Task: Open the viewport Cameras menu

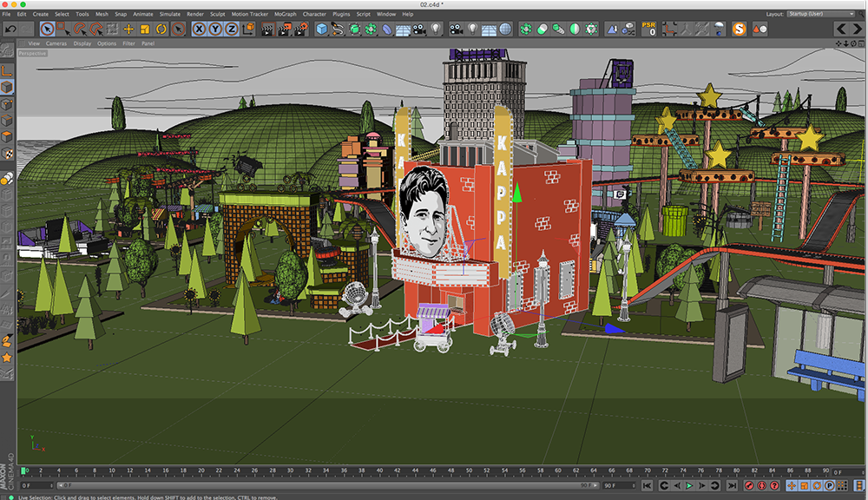Action: 56,43
